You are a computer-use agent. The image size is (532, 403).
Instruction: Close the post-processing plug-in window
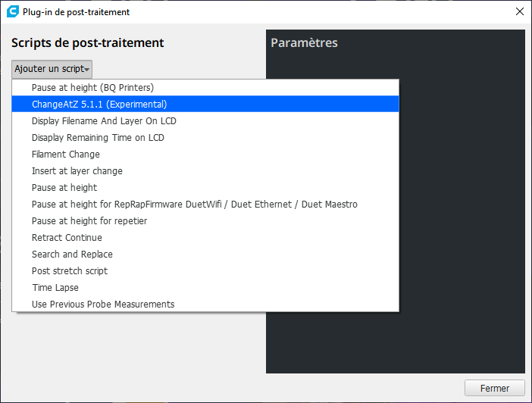click(519, 11)
